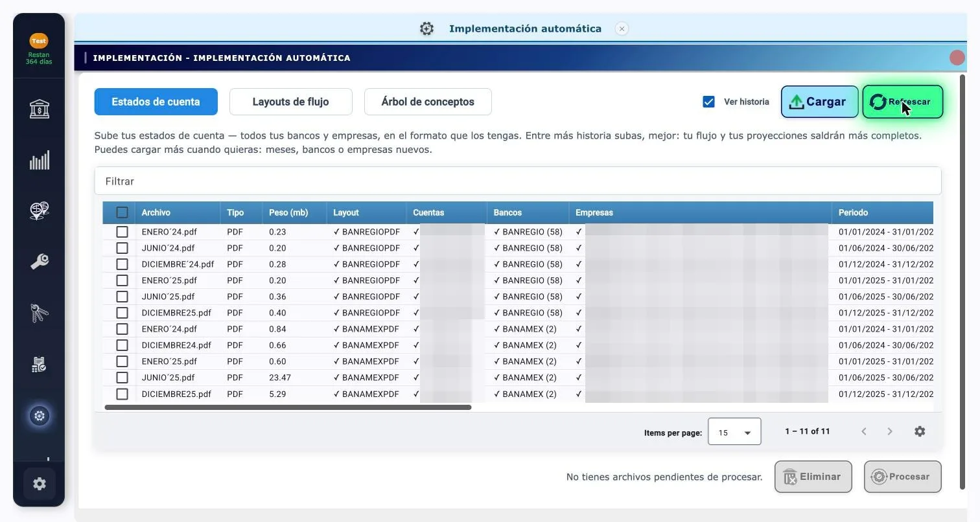
Task: Close the Implementación automática tab
Action: pyautogui.click(x=622, y=28)
